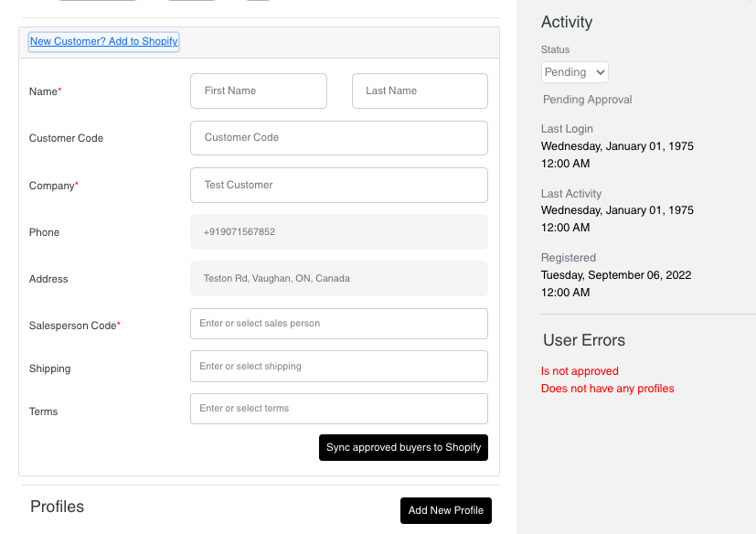Click the Is not approved error message
The image size is (756, 534).
[579, 370]
